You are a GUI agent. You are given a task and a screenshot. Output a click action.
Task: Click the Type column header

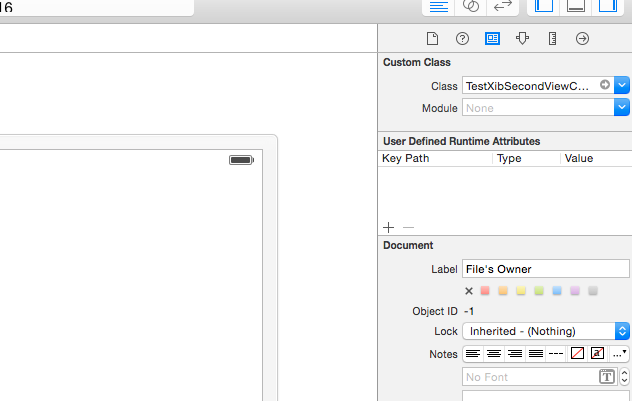point(526,158)
